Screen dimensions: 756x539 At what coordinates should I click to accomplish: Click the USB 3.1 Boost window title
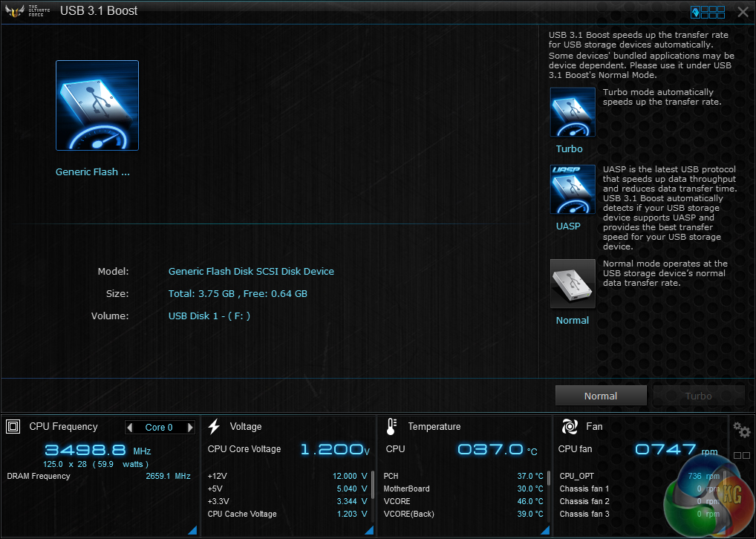point(99,10)
